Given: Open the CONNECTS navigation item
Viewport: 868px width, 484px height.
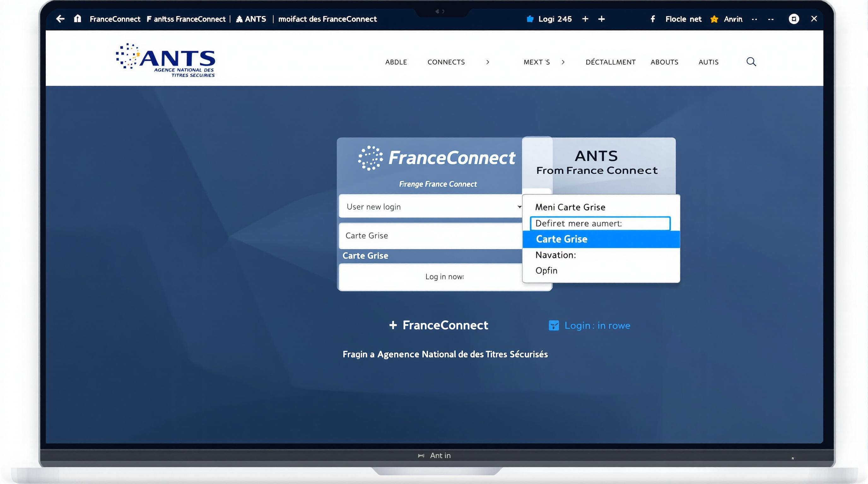Looking at the screenshot, I should (x=446, y=62).
